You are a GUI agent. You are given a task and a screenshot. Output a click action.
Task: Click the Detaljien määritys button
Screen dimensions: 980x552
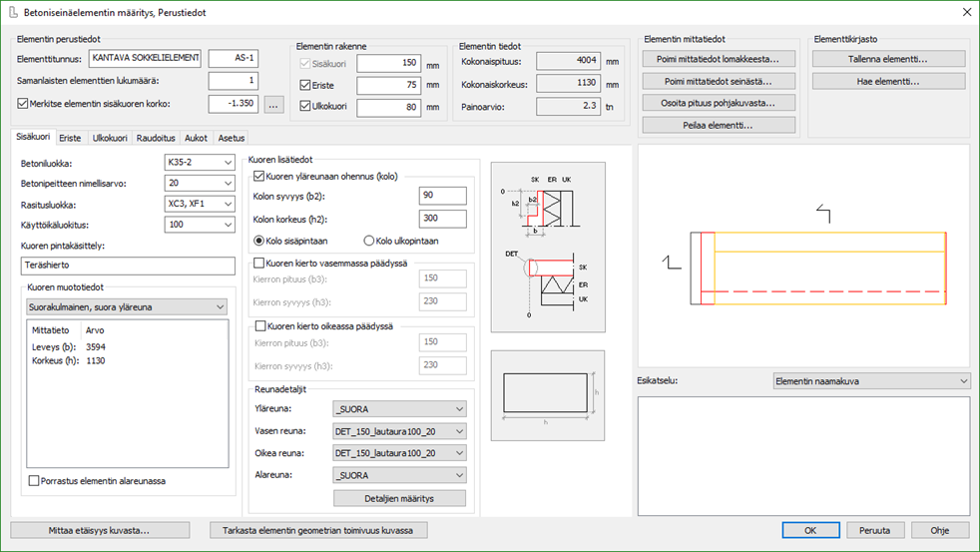click(399, 498)
